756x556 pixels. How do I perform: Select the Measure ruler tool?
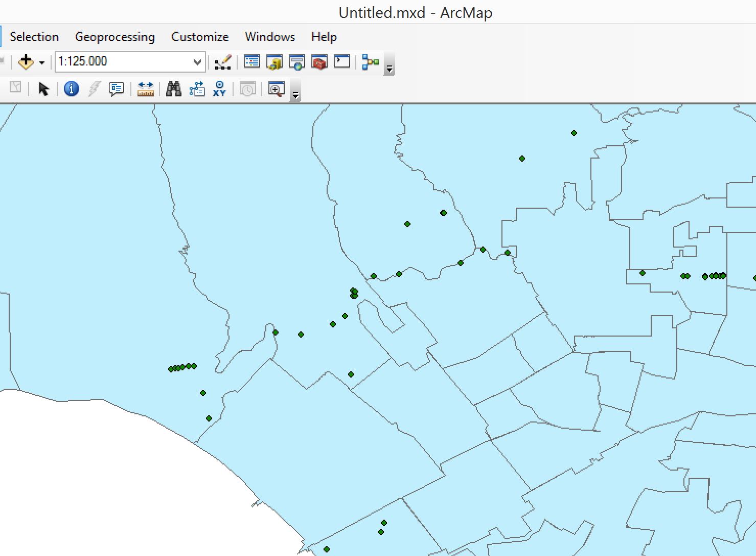coord(146,89)
